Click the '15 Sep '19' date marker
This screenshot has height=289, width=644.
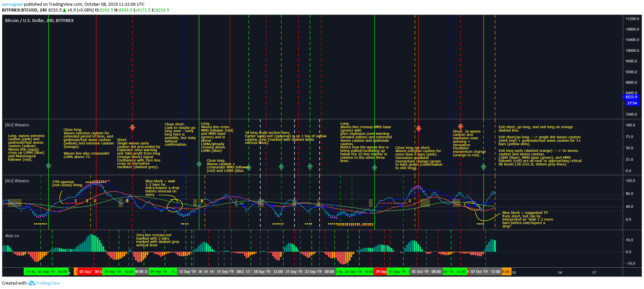coord(225,272)
